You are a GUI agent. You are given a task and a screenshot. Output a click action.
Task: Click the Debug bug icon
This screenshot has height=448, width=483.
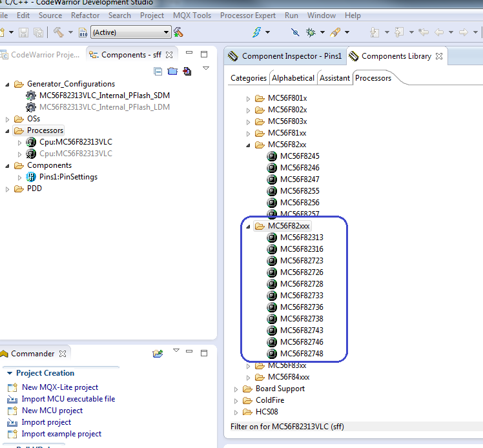(x=311, y=32)
